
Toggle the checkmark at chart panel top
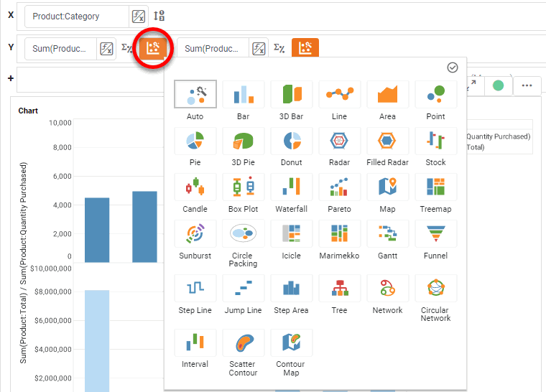pyautogui.click(x=453, y=67)
